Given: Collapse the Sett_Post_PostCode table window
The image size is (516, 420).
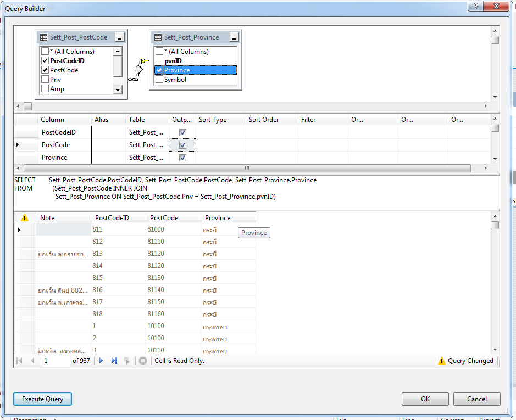Looking at the screenshot, I should (120, 37).
